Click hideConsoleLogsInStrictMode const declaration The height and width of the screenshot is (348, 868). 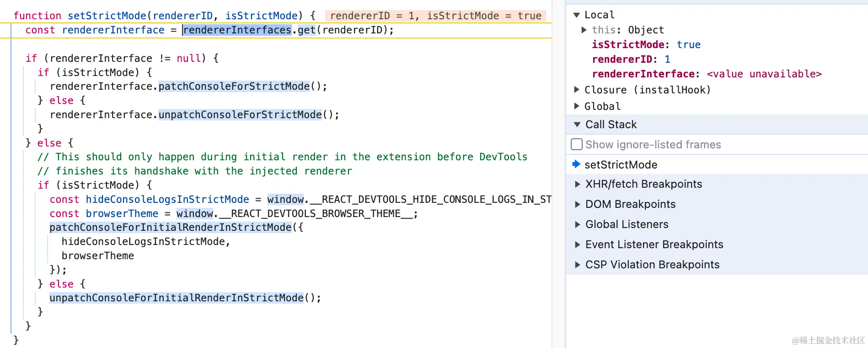click(167, 199)
